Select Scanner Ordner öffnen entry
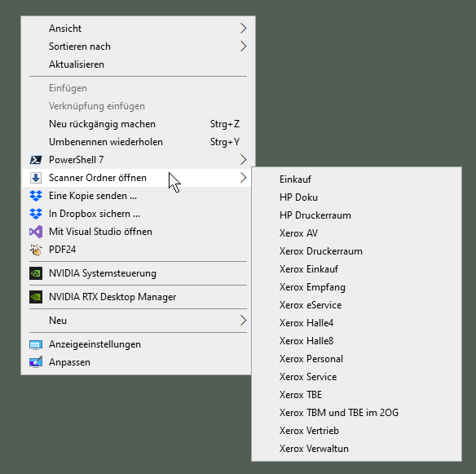Image resolution: width=476 pixels, height=474 pixels. click(137, 178)
